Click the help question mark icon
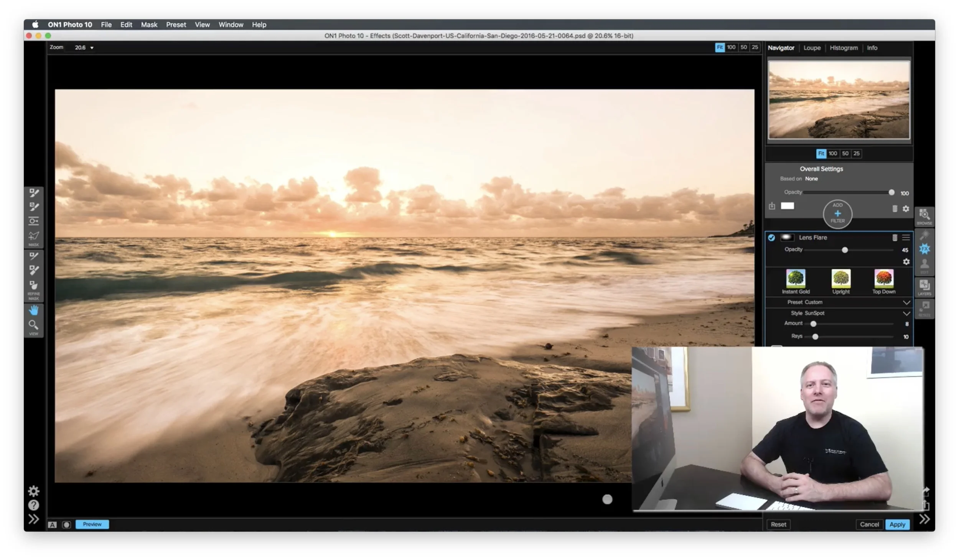The height and width of the screenshot is (560, 959). [34, 505]
